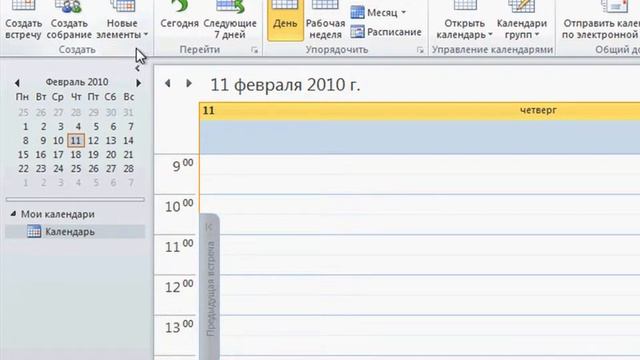Viewport: 640px width, 360px height.
Task: Select date 9 in mini calendar
Action: [x=43, y=140]
